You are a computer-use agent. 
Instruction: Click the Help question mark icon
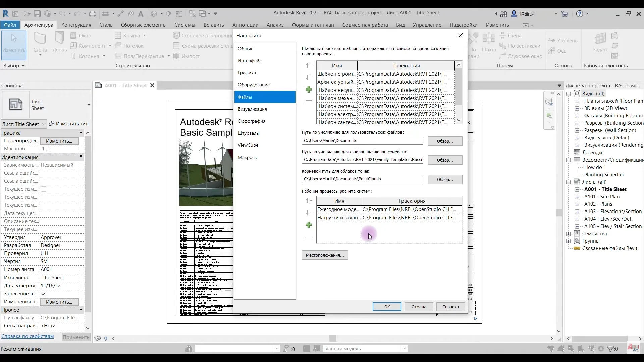[x=580, y=14]
